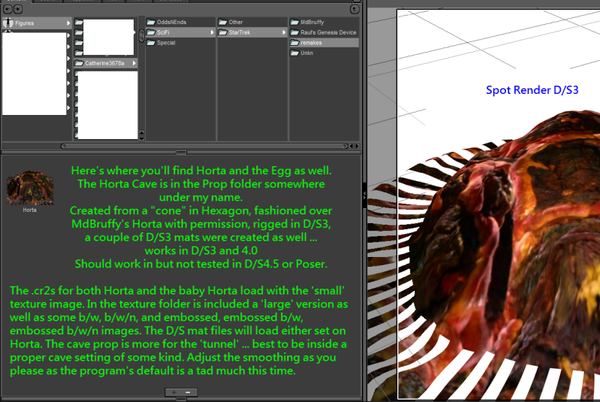600x402 pixels.
Task: Open the Unkn folder
Action: [324, 53]
